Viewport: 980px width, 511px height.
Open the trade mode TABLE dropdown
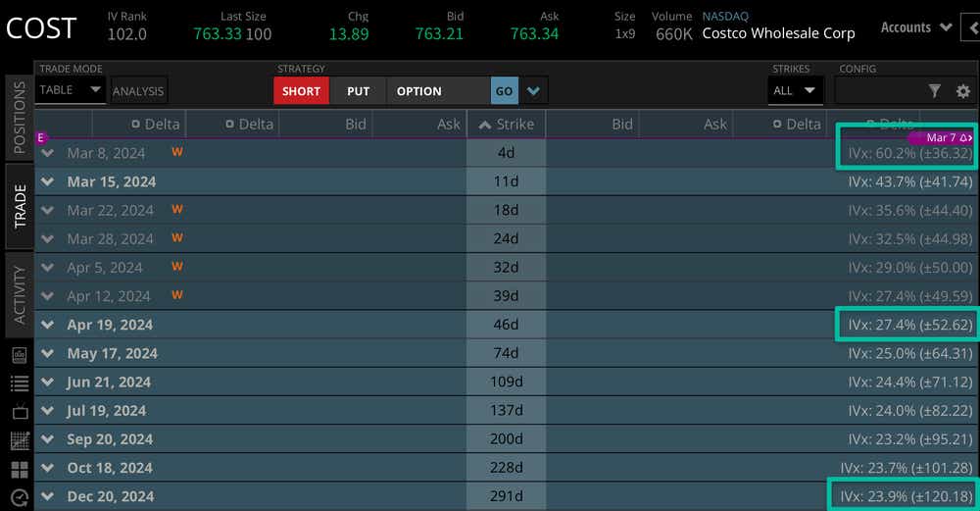[71, 90]
